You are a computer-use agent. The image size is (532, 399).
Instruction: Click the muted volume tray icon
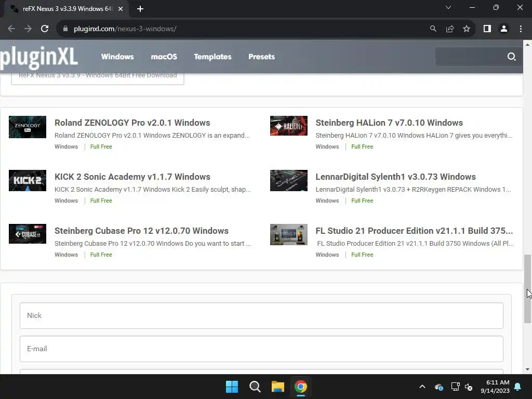click(x=469, y=387)
